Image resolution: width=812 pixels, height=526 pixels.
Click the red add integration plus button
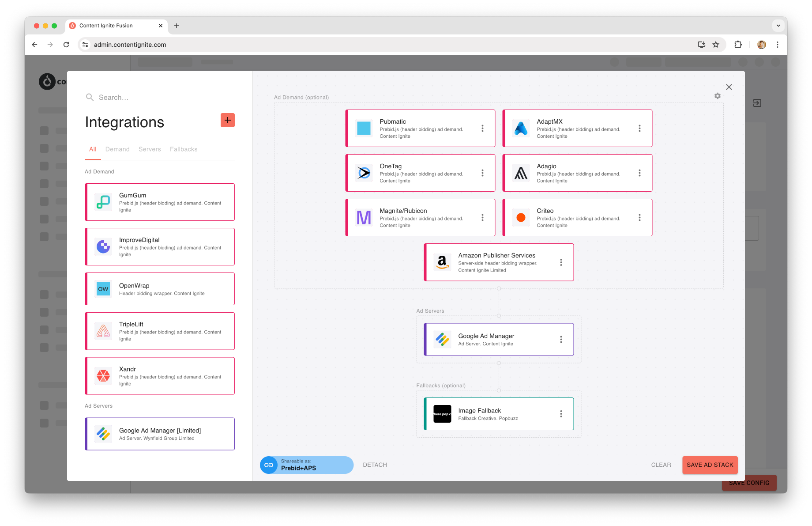click(228, 120)
